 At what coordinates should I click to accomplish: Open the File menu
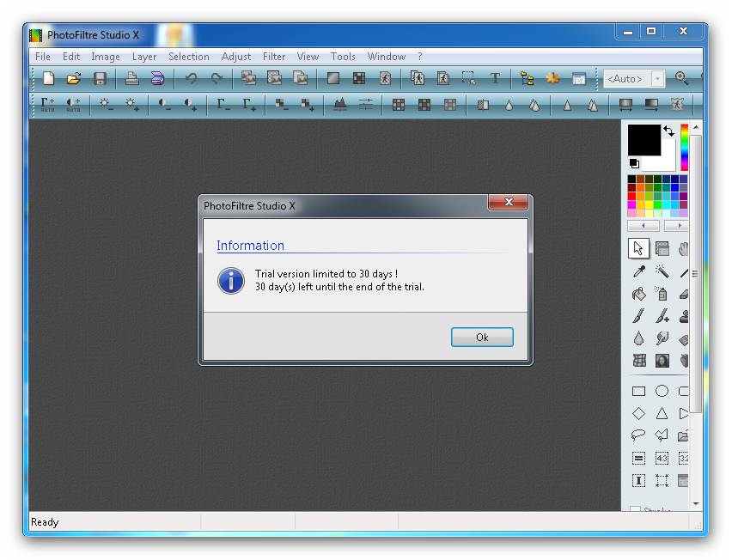[42, 57]
